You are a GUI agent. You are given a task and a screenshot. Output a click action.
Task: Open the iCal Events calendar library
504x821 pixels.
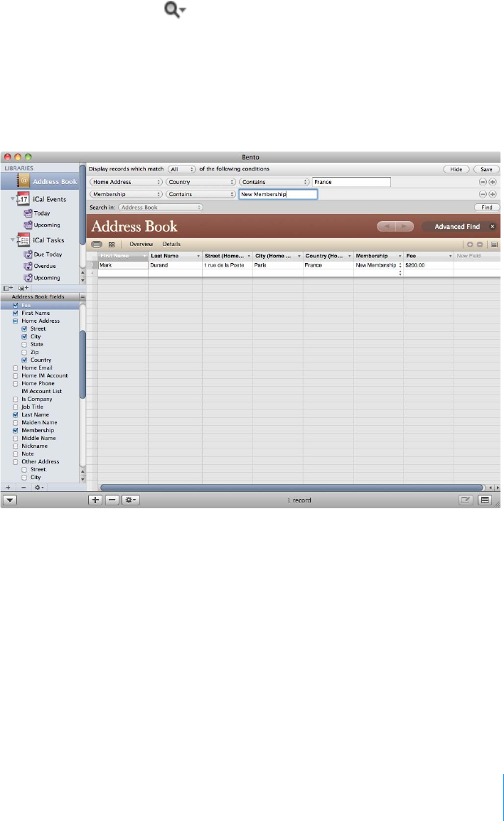pos(49,199)
